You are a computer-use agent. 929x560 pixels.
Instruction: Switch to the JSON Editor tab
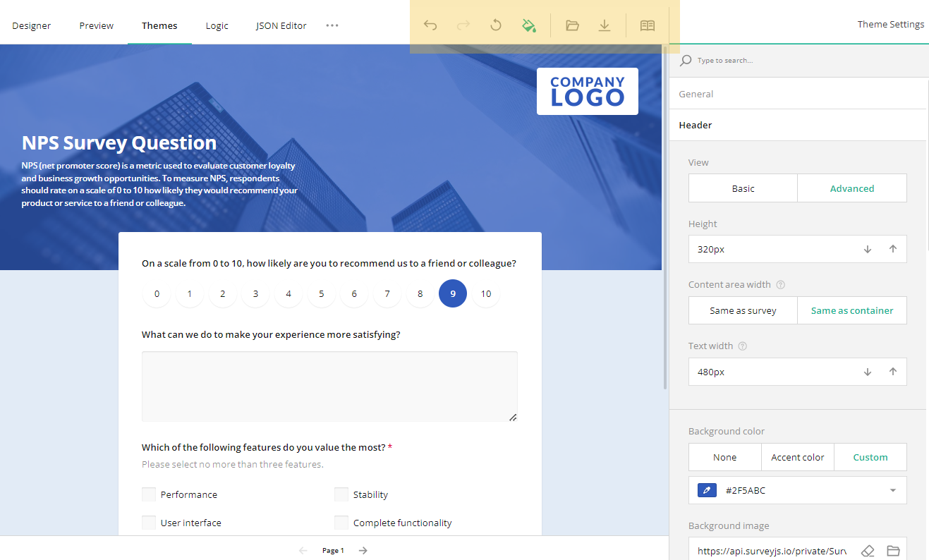tap(281, 25)
